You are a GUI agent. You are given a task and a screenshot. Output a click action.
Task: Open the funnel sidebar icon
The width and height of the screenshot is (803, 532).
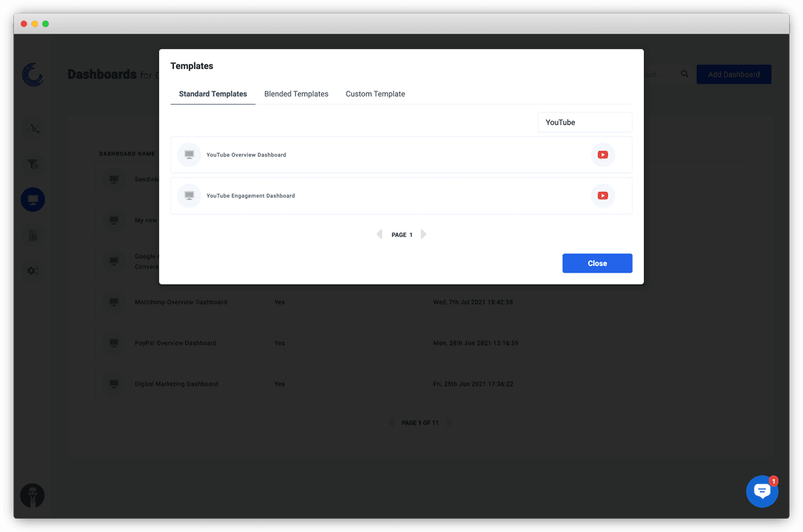[33, 163]
